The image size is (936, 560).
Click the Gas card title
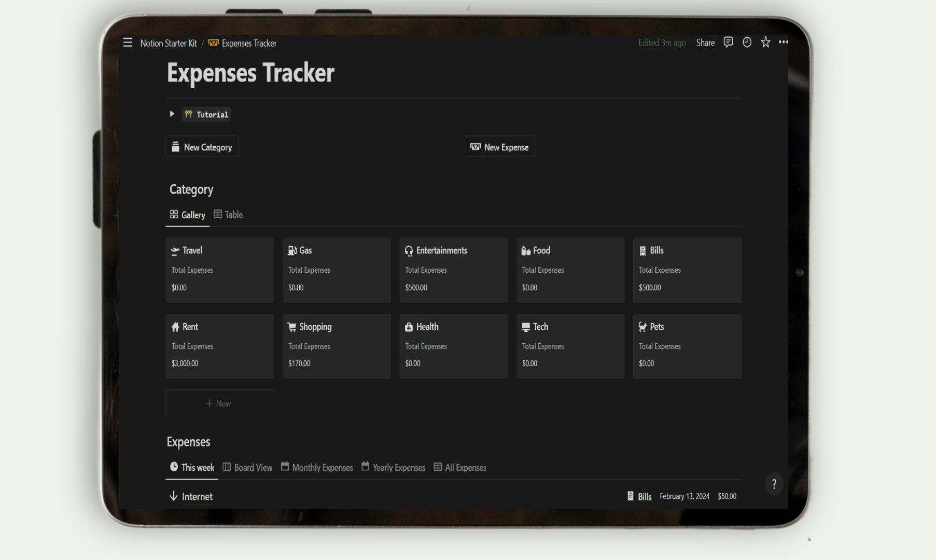[305, 250]
